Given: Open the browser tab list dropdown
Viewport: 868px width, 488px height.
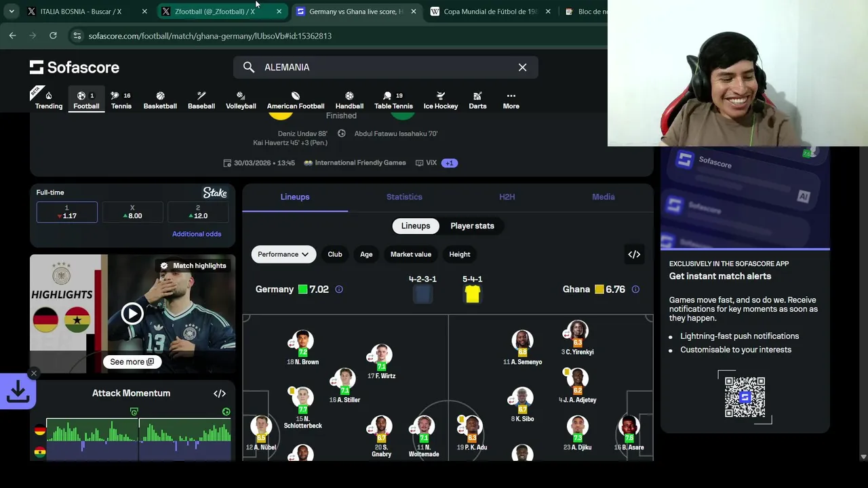Looking at the screenshot, I should tap(12, 12).
